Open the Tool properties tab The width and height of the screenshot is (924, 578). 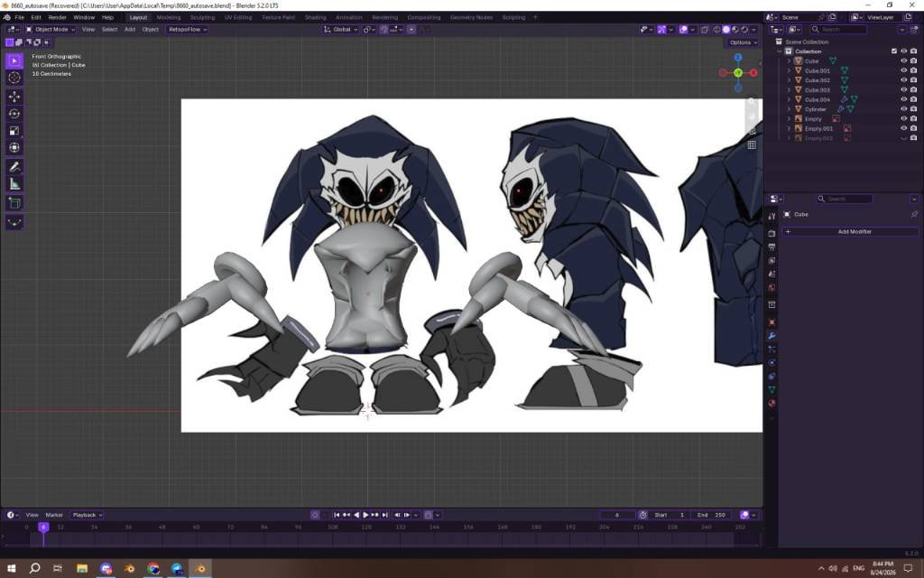point(772,217)
